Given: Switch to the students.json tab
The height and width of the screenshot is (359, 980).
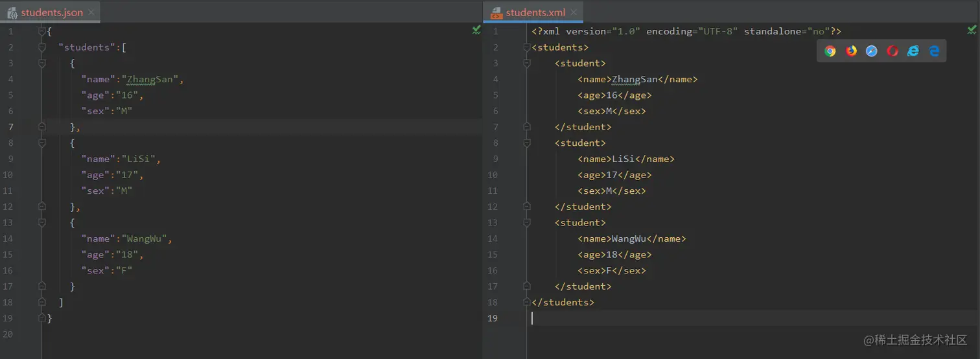Looking at the screenshot, I should click(51, 12).
